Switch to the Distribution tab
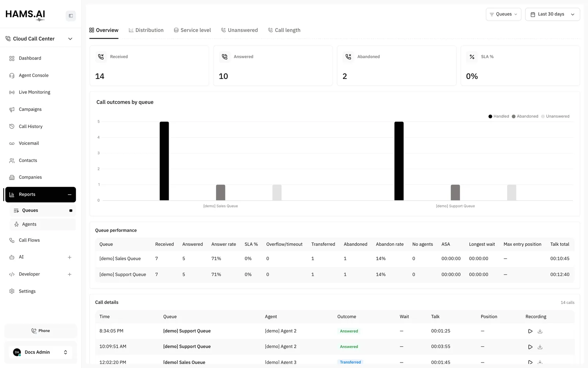 click(x=146, y=30)
